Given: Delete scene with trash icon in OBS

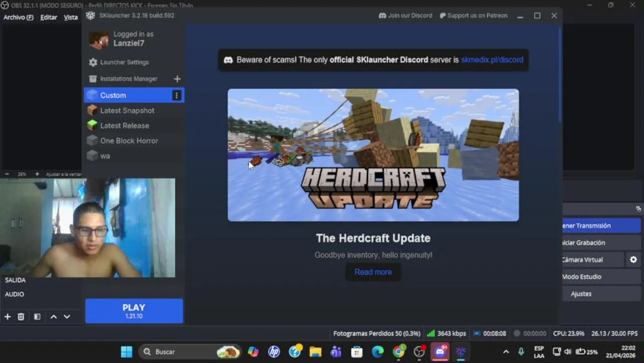Looking at the screenshot, I should coord(21,317).
